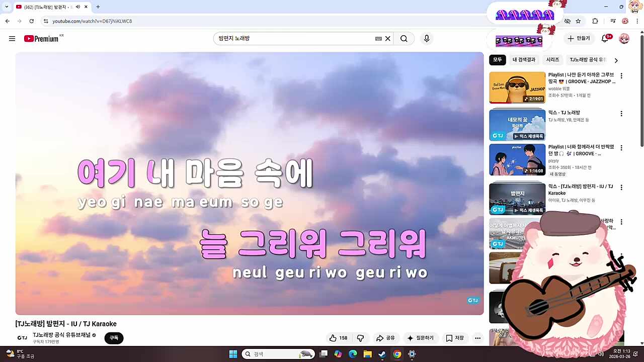Save video using 저장 button
Image resolution: width=644 pixels, height=362 pixels.
(455, 338)
